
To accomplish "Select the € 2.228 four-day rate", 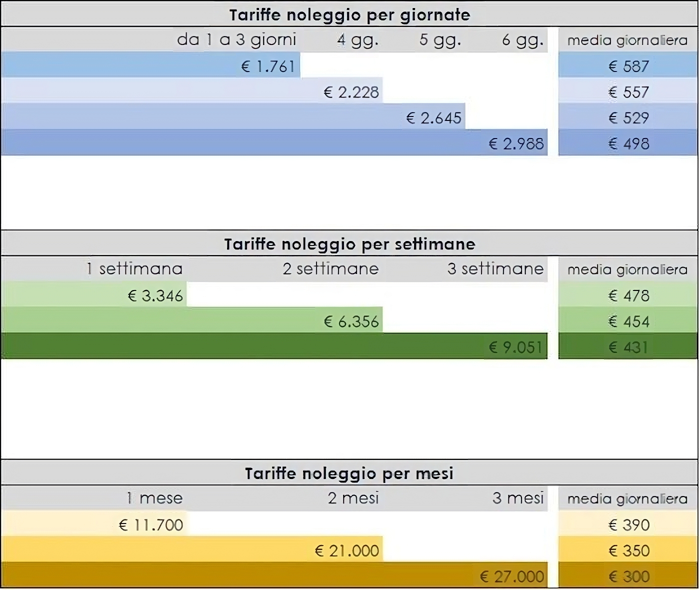I will point(351,92).
